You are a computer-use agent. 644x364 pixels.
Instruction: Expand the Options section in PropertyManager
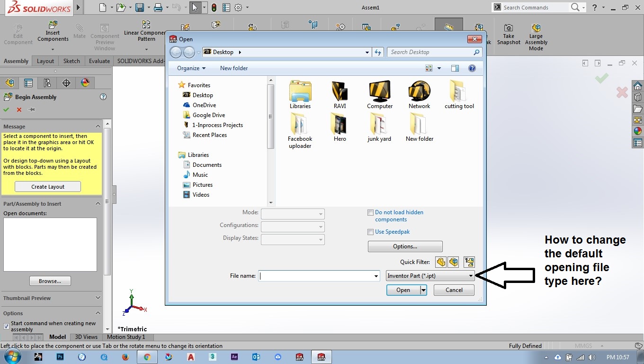click(98, 313)
